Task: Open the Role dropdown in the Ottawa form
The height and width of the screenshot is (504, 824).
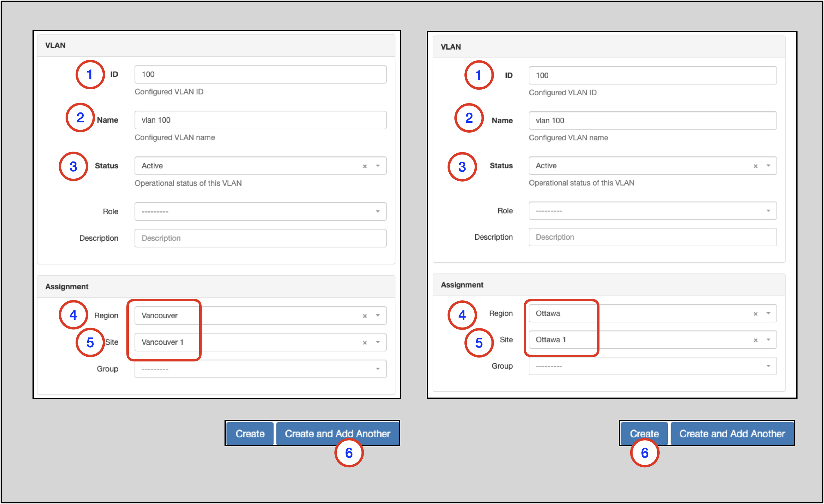Action: pyautogui.click(x=768, y=211)
